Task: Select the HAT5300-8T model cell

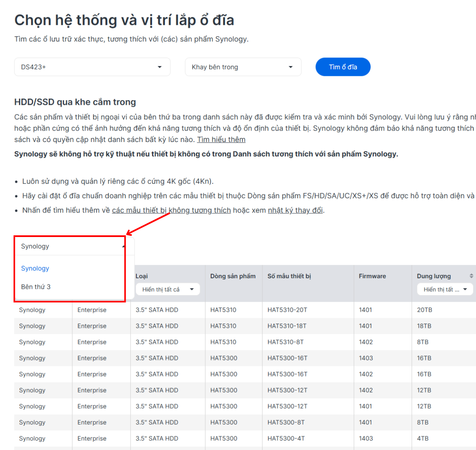Action: point(286,422)
